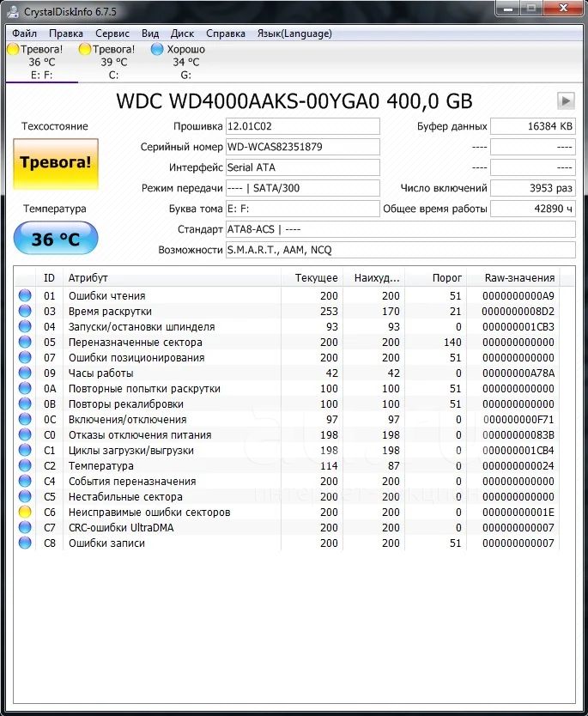The height and width of the screenshot is (716, 588).
Task: Click status icon for Переназначенные сектора row
Action: pyautogui.click(x=25, y=342)
